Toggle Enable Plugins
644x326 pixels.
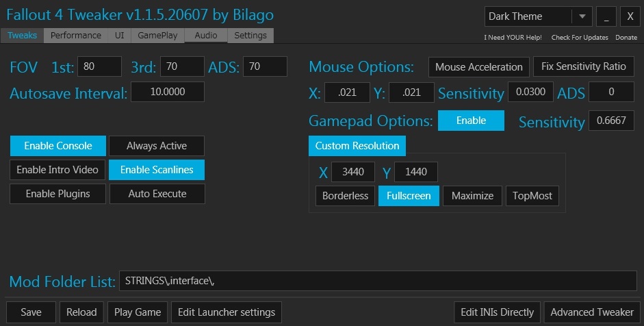58,194
